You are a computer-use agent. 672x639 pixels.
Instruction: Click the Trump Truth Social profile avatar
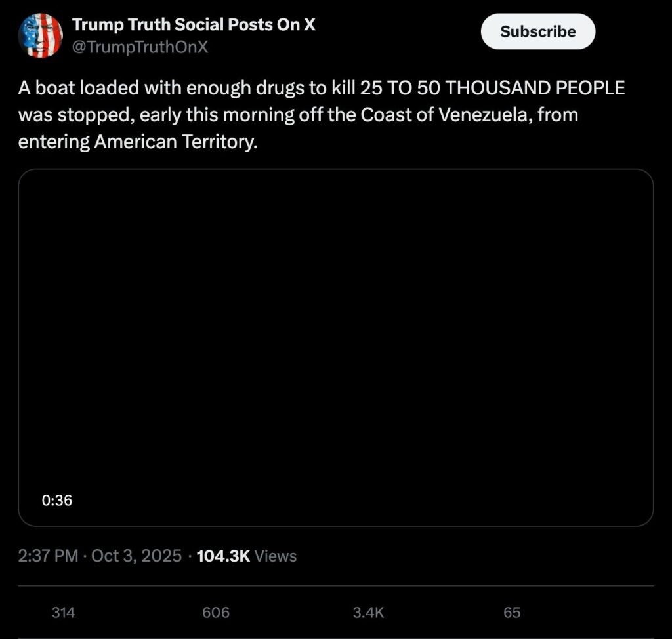click(40, 36)
